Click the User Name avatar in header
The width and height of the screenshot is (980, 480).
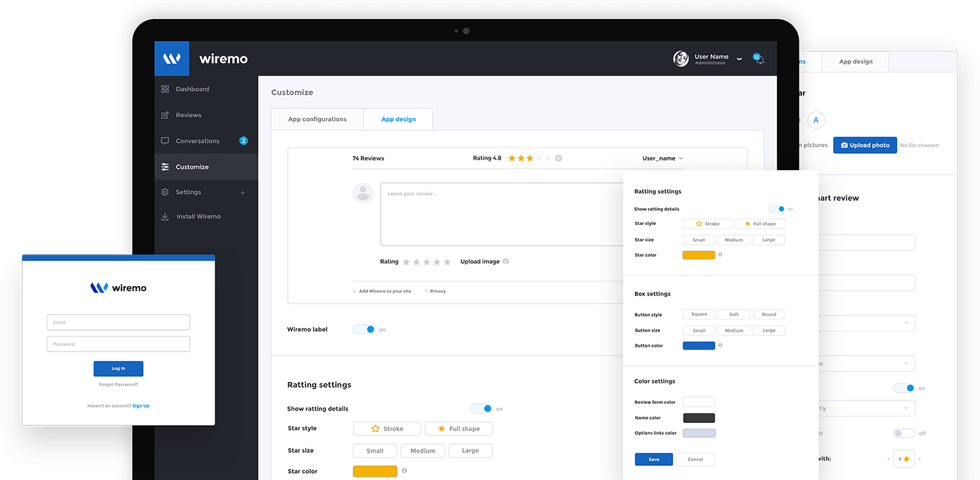[x=681, y=58]
